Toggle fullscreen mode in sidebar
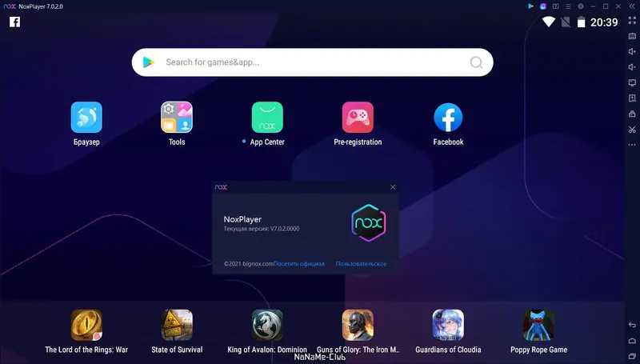The height and width of the screenshot is (364, 640). click(632, 21)
